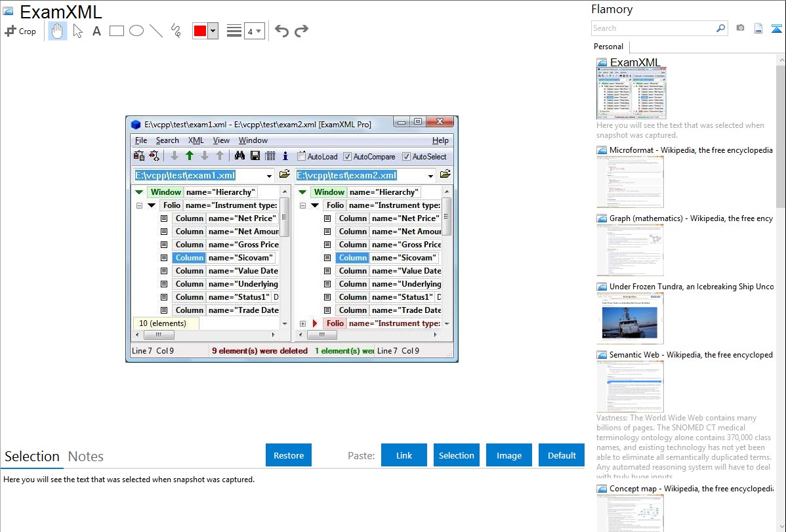Viewport: 786px width, 532px height.
Task: Click the Selection paste button
Action: (x=456, y=455)
